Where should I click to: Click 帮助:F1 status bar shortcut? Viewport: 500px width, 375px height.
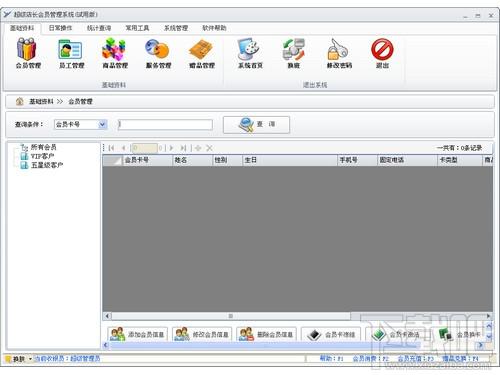(332, 359)
